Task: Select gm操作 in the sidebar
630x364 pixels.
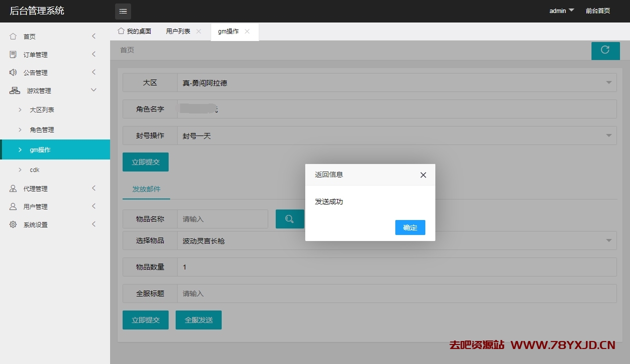Action: [55, 149]
